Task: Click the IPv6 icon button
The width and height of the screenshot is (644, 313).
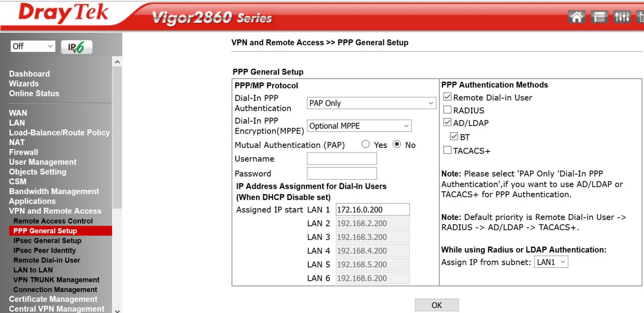Action: pyautogui.click(x=76, y=47)
